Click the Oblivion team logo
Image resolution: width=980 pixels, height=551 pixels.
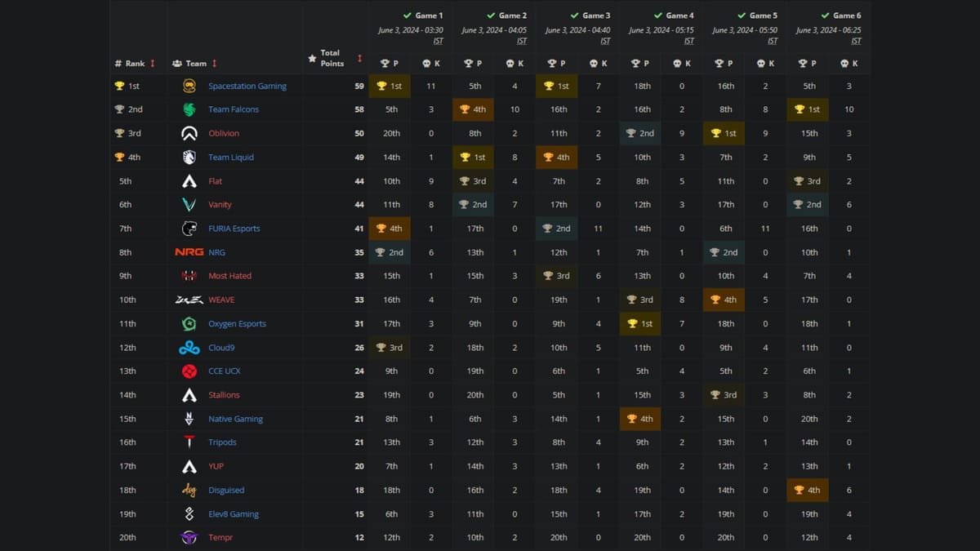[189, 133]
